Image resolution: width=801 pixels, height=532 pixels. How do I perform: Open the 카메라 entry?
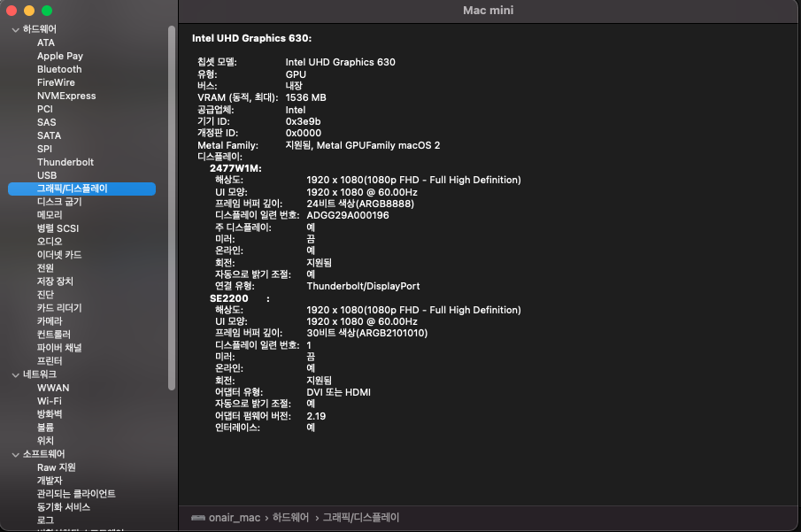pyautogui.click(x=50, y=321)
